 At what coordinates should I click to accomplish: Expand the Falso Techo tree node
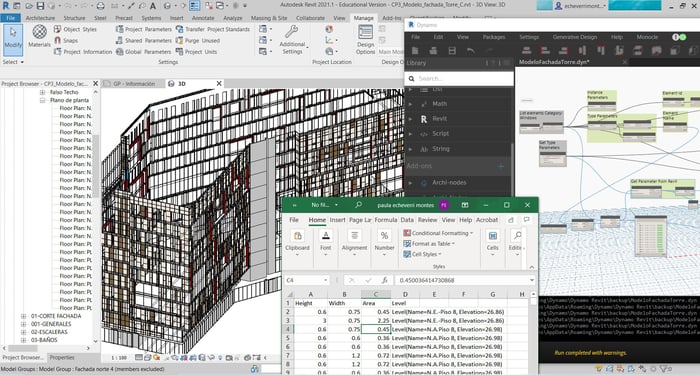point(43,92)
